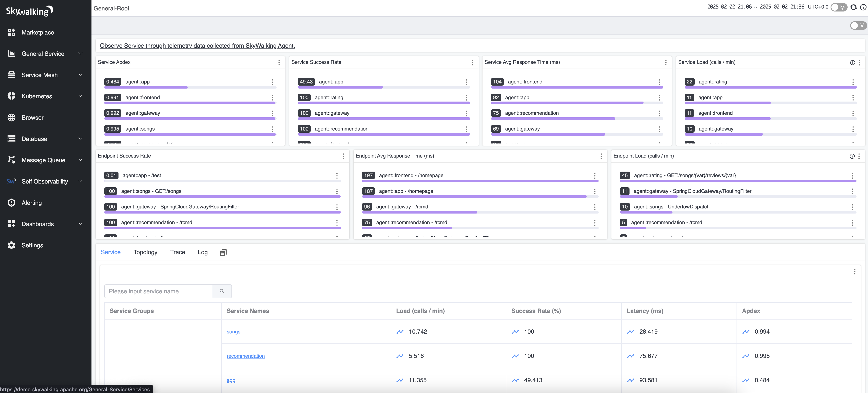This screenshot has width=868, height=393.
Task: Click the Apdex column header
Action: tap(751, 311)
